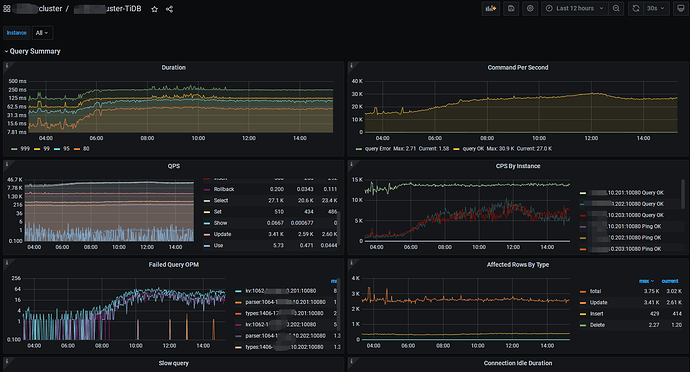The image size is (690, 372).
Task: Open the CPS By Instance panel menu
Action: (x=518, y=166)
